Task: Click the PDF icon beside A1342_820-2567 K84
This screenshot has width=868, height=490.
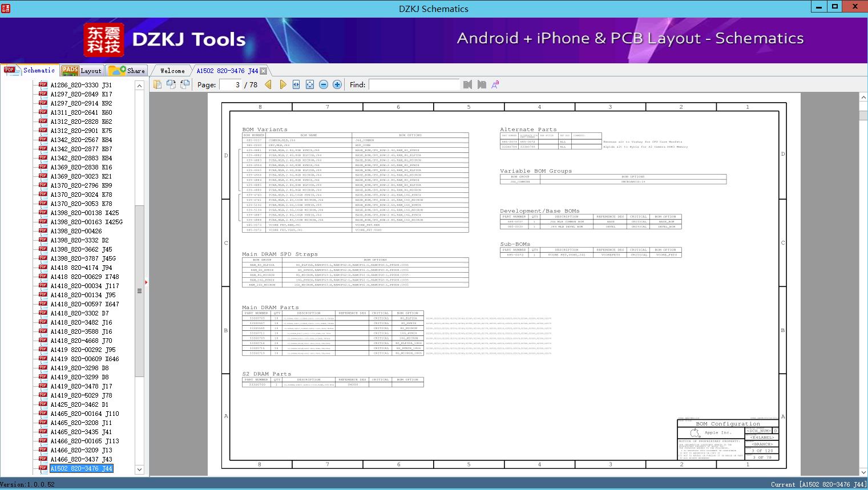Action: point(43,139)
